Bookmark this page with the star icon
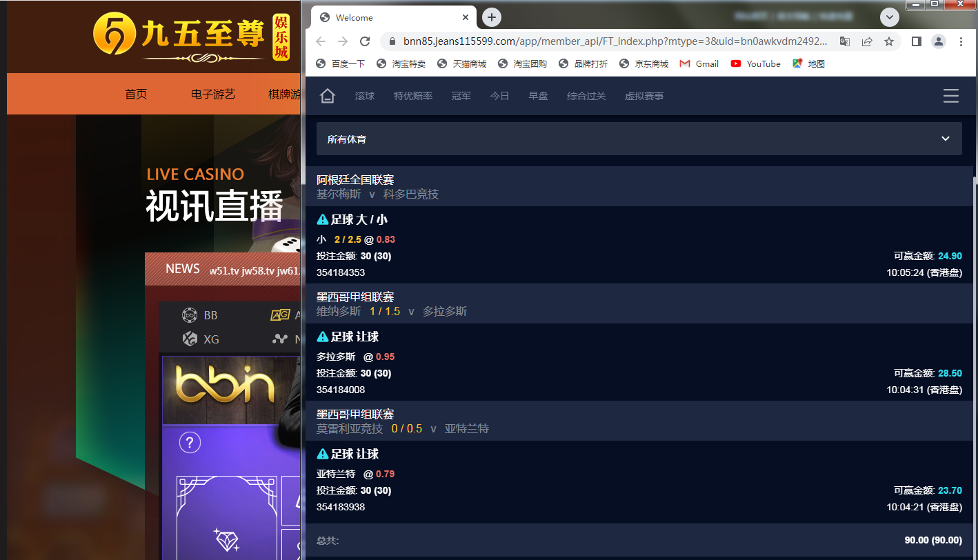Viewport: 978px width, 560px height. point(889,41)
